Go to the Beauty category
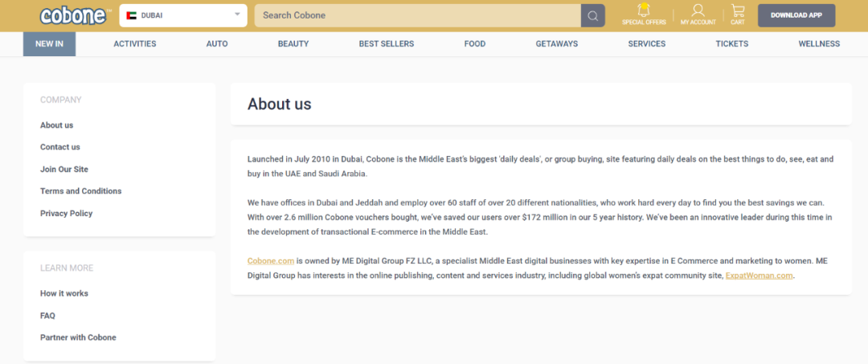This screenshot has width=868, height=364. [x=293, y=44]
